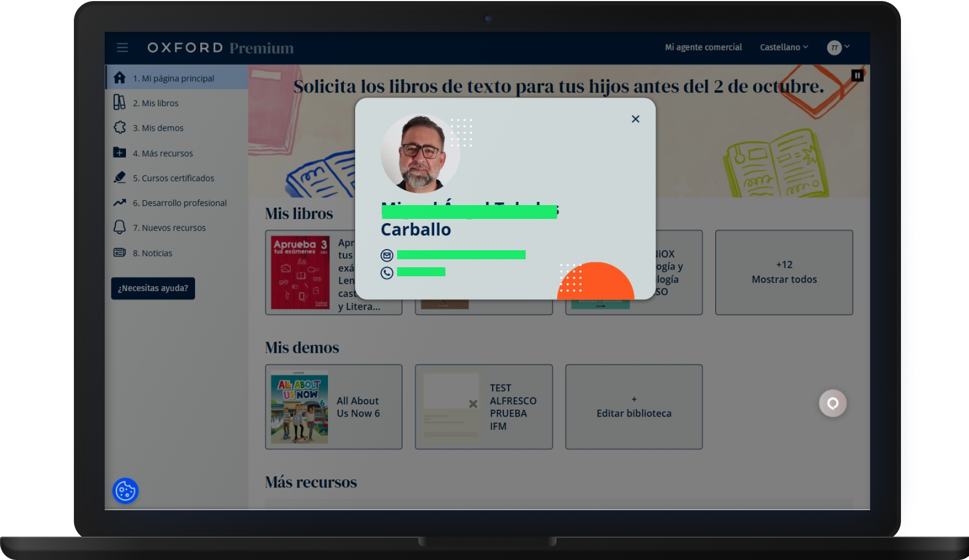
Task: Open the hamburger menu icon
Action: click(x=122, y=48)
